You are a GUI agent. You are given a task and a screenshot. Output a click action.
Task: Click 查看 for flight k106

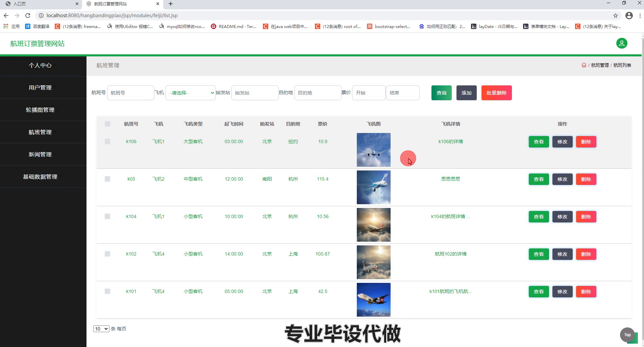coord(539,142)
